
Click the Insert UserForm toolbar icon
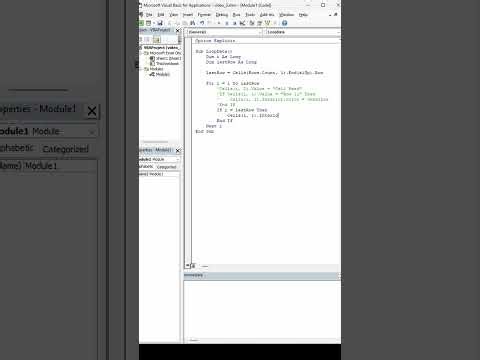[148, 23]
